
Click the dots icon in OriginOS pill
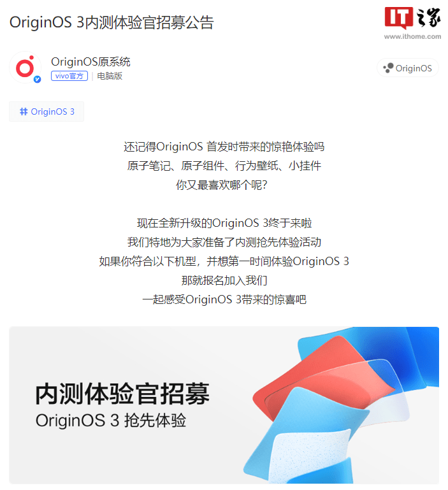point(388,68)
